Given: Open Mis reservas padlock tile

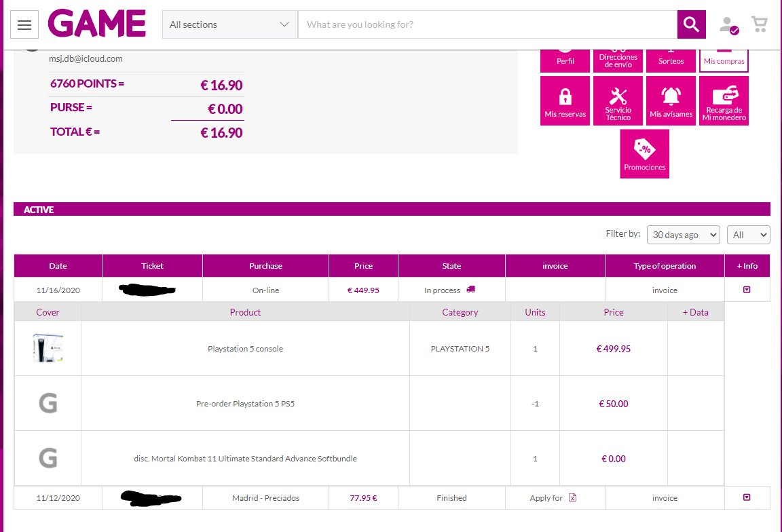Looking at the screenshot, I should (x=565, y=100).
